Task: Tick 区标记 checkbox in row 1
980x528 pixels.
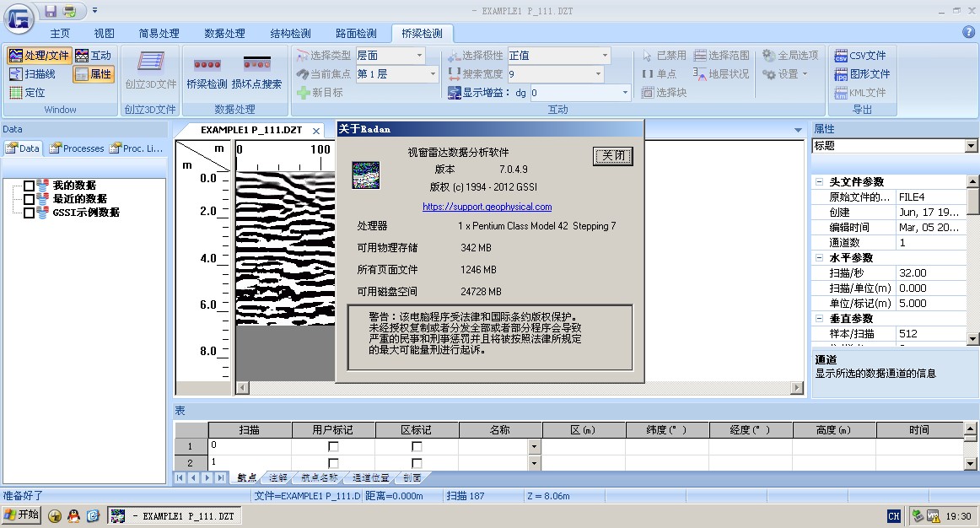Action: click(417, 446)
